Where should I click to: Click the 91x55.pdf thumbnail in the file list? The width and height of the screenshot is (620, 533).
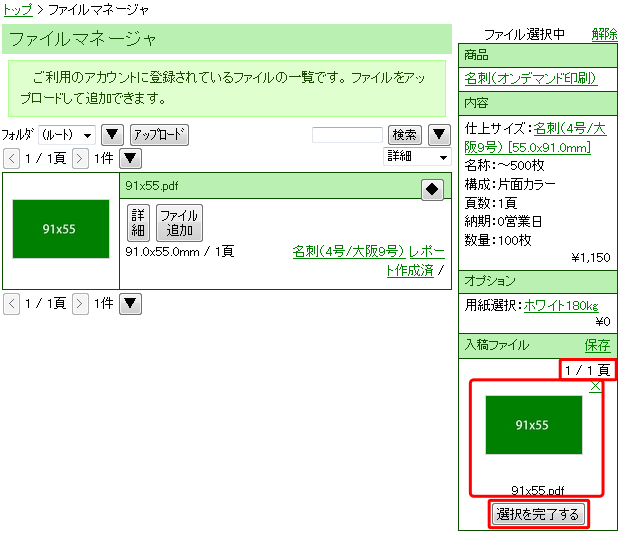pos(61,228)
